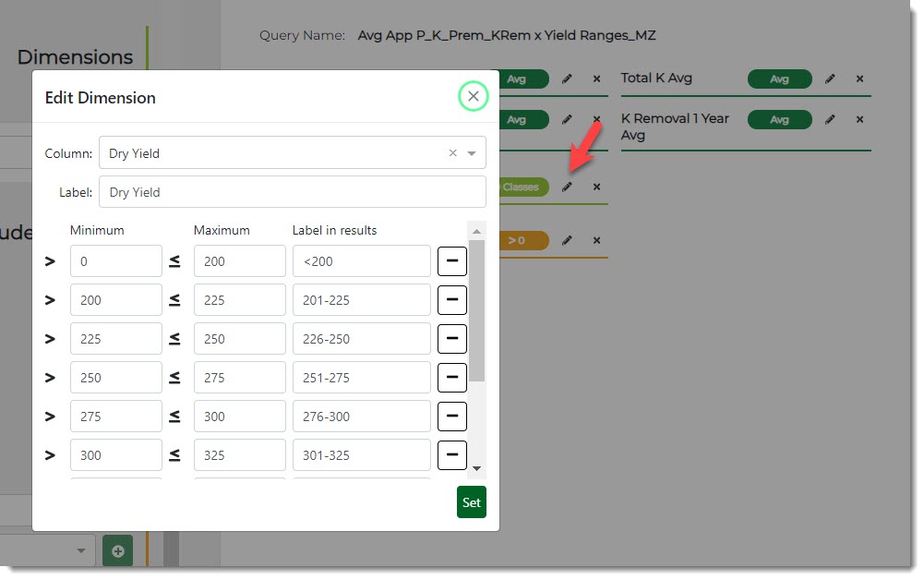The height and width of the screenshot is (580, 924).
Task: Open the Column dropdown arrow
Action: [x=472, y=153]
